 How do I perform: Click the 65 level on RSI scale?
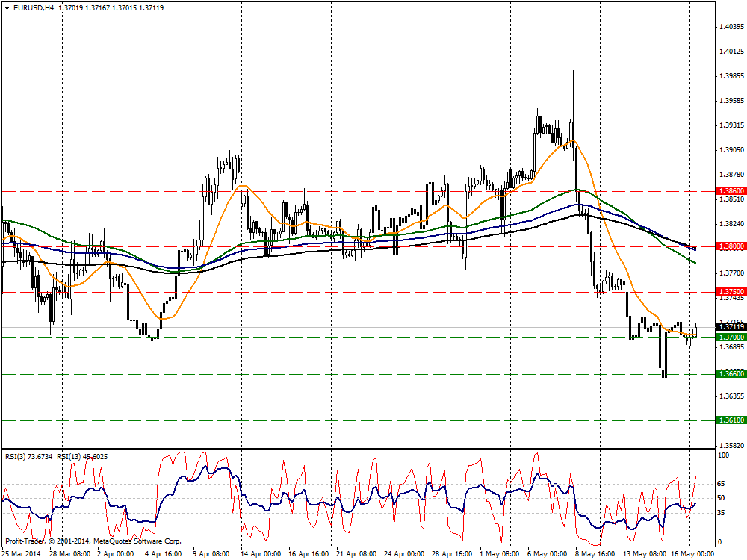tap(720, 484)
